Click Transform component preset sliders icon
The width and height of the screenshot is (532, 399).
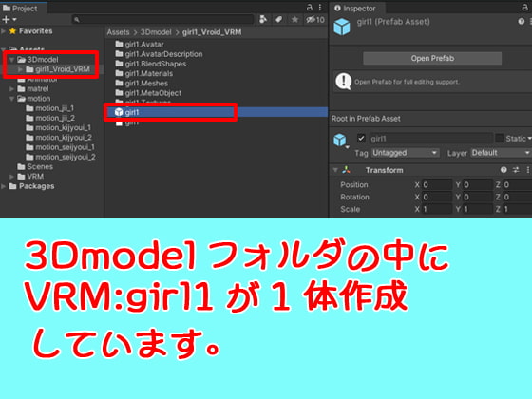(516, 170)
